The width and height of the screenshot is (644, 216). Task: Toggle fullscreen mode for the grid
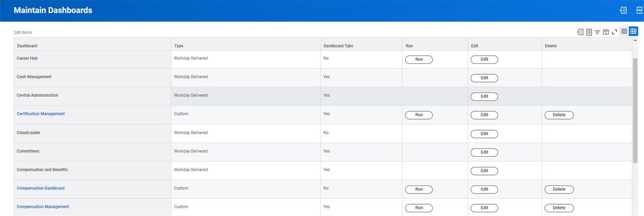tap(614, 32)
